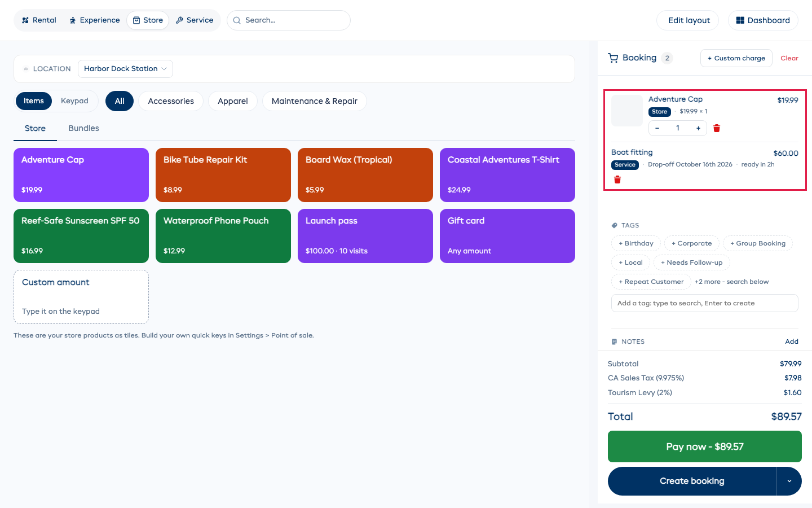Remove the Boot fitting service
The height and width of the screenshot is (508, 812).
click(x=617, y=179)
